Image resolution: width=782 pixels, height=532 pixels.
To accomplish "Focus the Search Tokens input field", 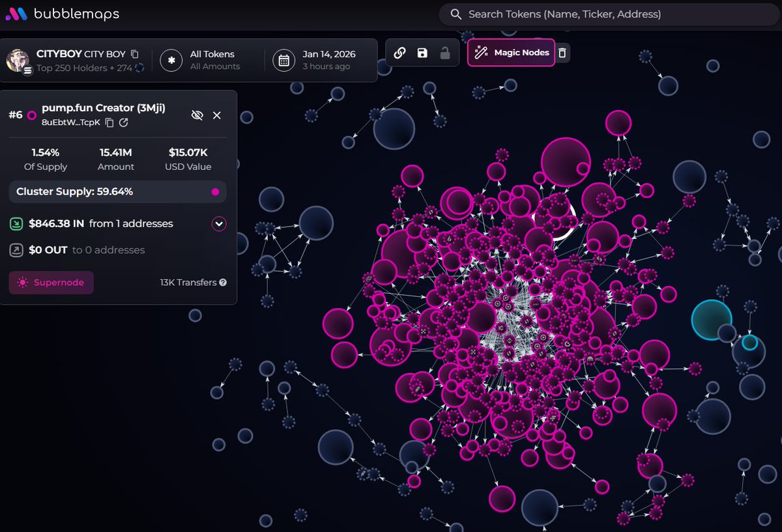I will pyautogui.click(x=610, y=14).
